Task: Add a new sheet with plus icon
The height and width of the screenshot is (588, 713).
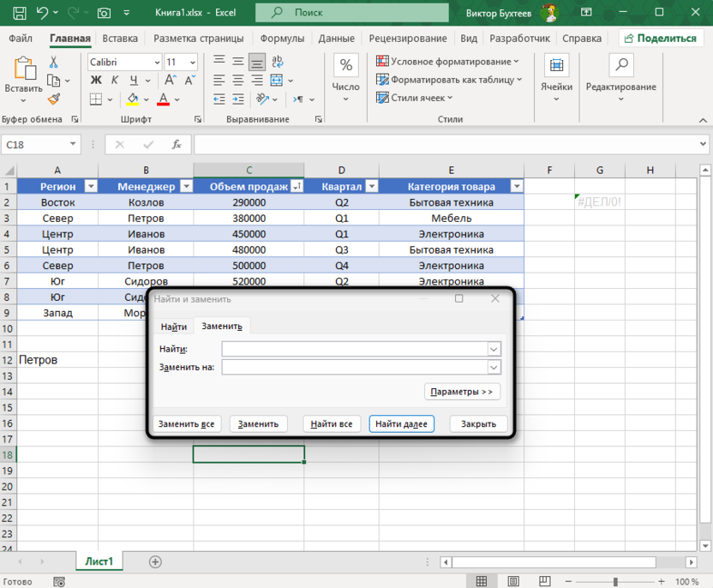Action: tap(155, 561)
